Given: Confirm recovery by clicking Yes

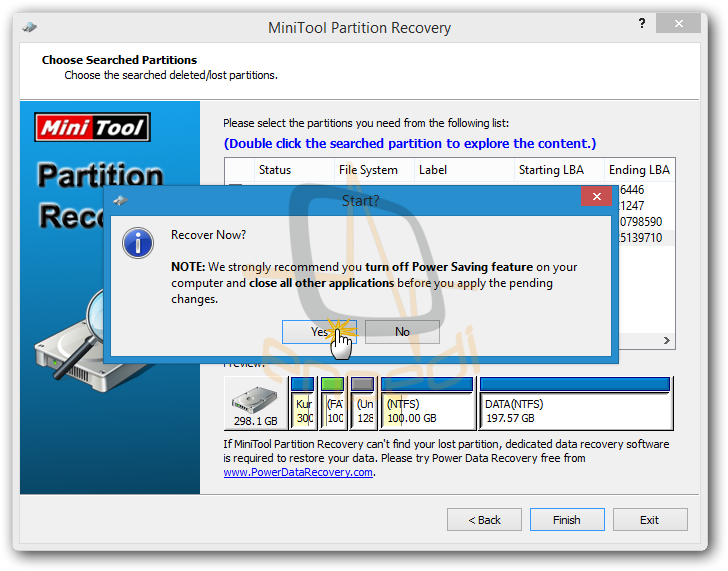Looking at the screenshot, I should click(x=319, y=331).
